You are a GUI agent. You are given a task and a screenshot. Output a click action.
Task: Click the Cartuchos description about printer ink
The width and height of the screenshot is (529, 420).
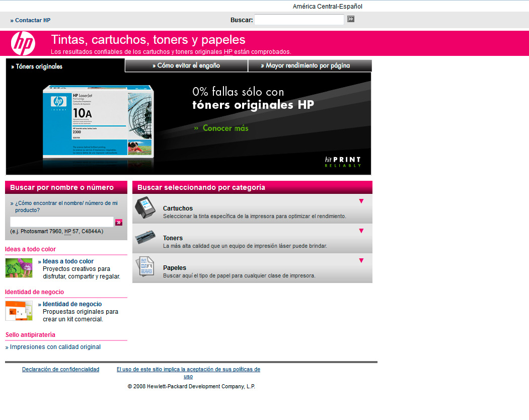[x=254, y=217]
